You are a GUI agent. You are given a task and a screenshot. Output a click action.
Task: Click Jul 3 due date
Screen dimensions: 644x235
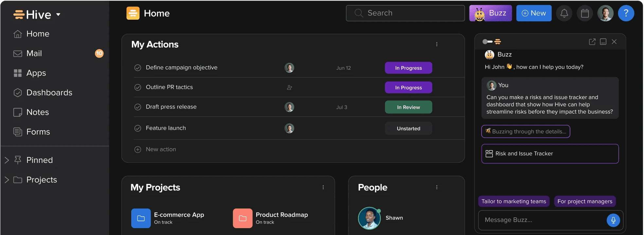tap(342, 107)
